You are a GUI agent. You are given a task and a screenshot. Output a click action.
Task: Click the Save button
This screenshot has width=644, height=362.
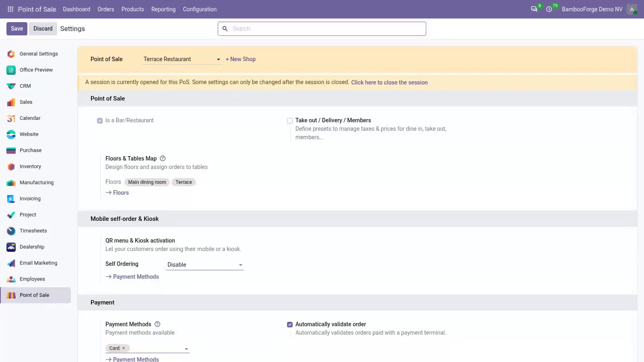17,29
